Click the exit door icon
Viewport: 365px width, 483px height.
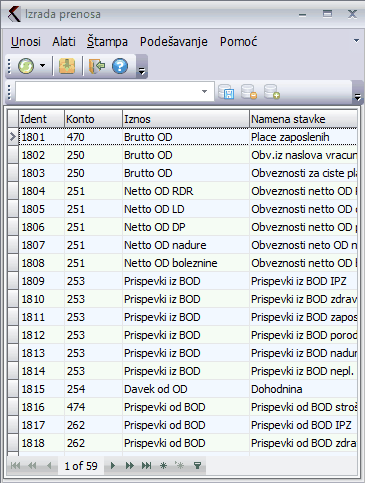(97, 66)
